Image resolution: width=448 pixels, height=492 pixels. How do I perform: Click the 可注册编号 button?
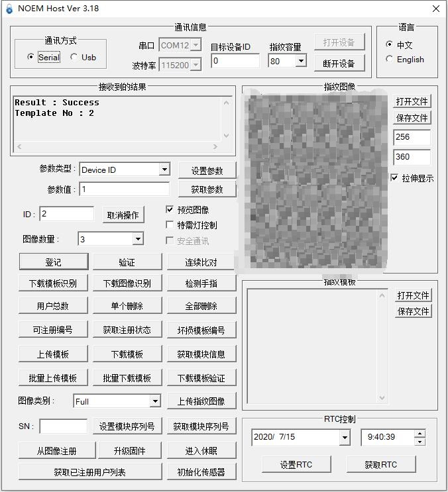coord(53,330)
